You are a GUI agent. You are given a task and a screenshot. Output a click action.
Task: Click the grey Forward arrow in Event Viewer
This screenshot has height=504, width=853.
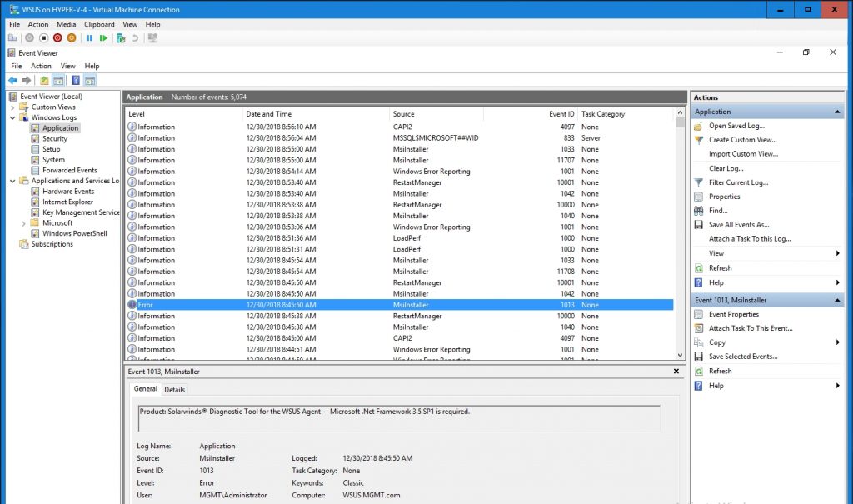point(26,81)
